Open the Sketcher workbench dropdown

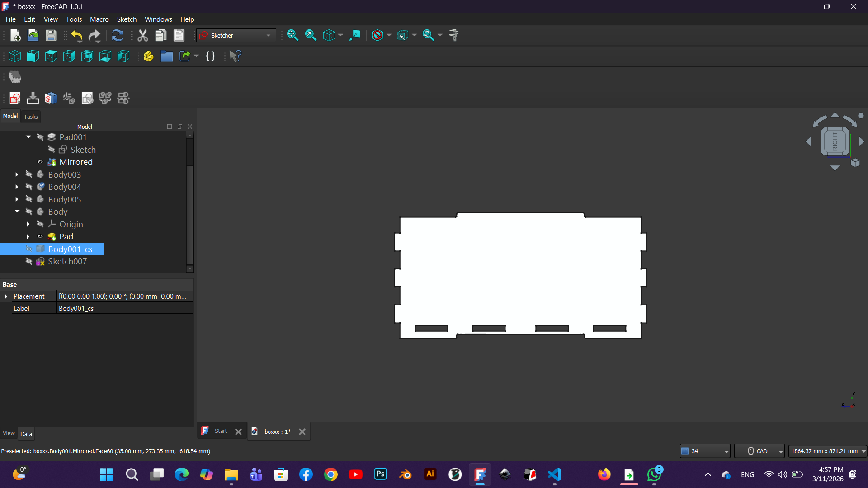[x=236, y=35]
